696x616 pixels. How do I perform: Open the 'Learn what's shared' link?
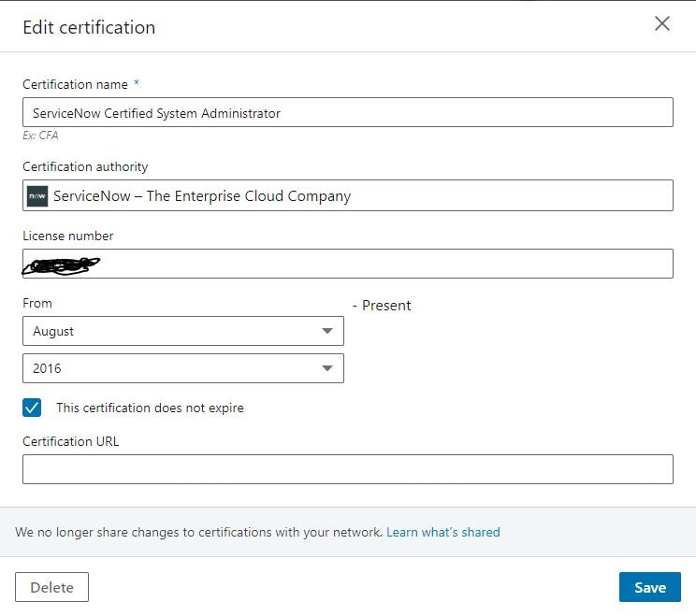(443, 532)
